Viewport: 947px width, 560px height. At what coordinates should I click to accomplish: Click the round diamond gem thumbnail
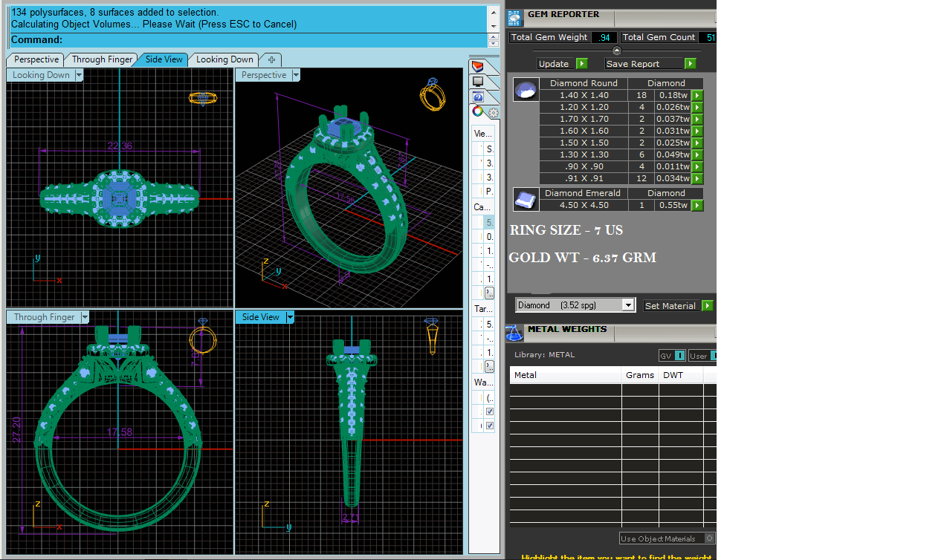[x=526, y=90]
